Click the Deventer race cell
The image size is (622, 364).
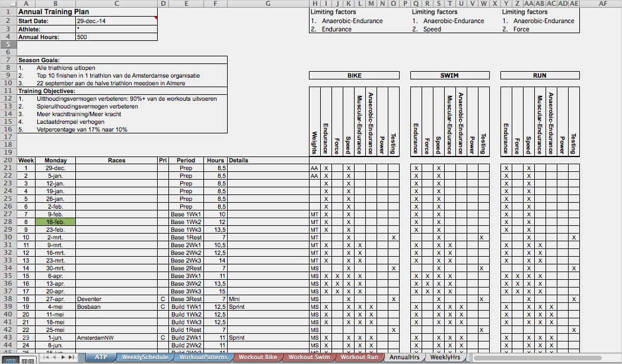tap(117, 299)
